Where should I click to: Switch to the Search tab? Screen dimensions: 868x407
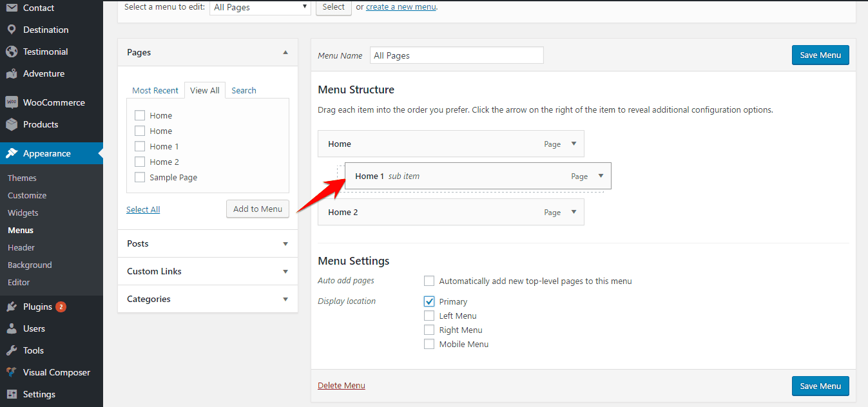coord(244,90)
